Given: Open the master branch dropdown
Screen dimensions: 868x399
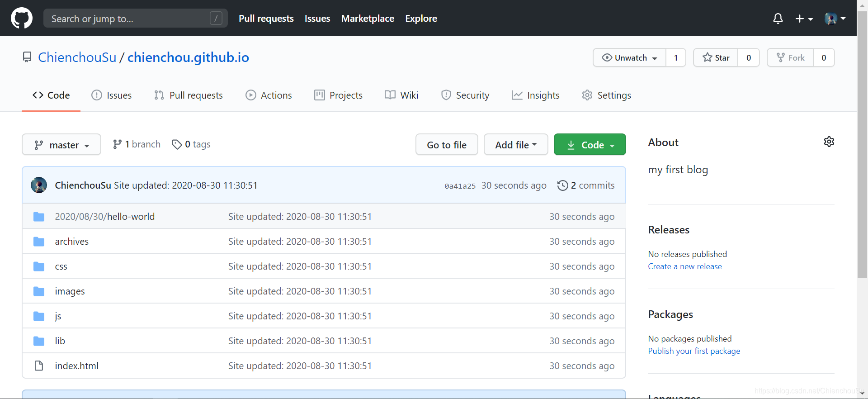Looking at the screenshot, I should (61, 145).
